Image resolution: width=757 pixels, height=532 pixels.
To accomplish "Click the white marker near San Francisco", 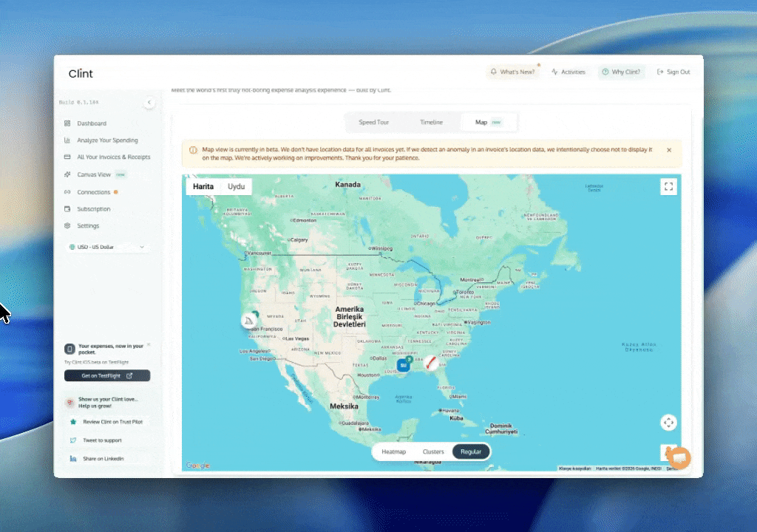I will pyautogui.click(x=249, y=321).
